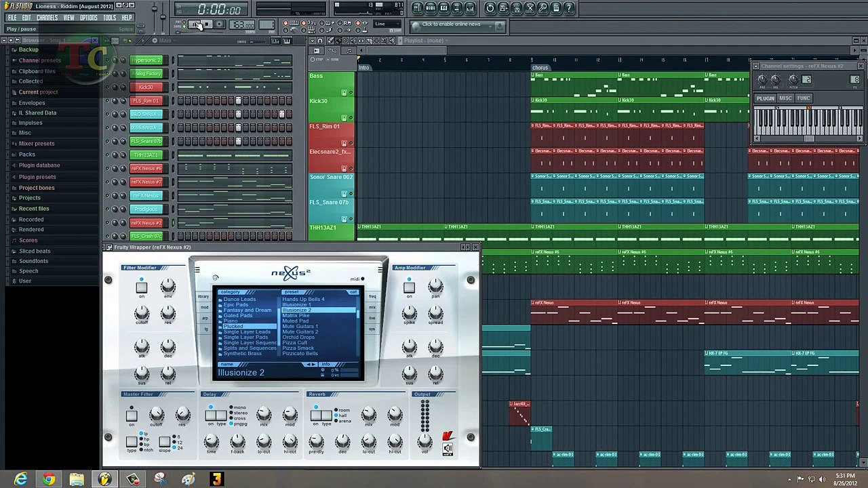Toggle mute LED for Kick30 channel
The width and height of the screenshot is (868, 488).
[x=106, y=87]
